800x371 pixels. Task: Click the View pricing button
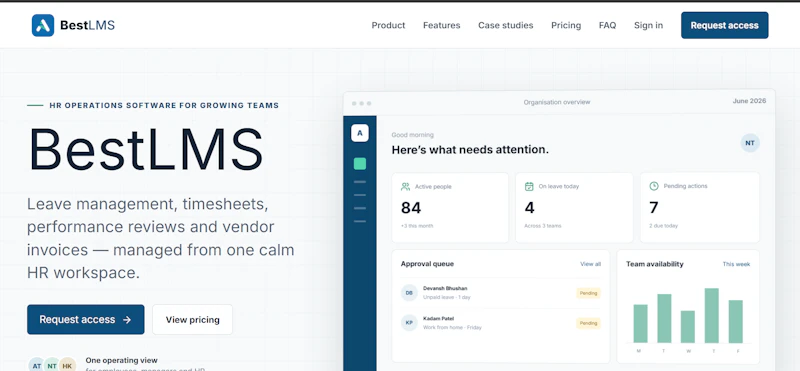192,319
